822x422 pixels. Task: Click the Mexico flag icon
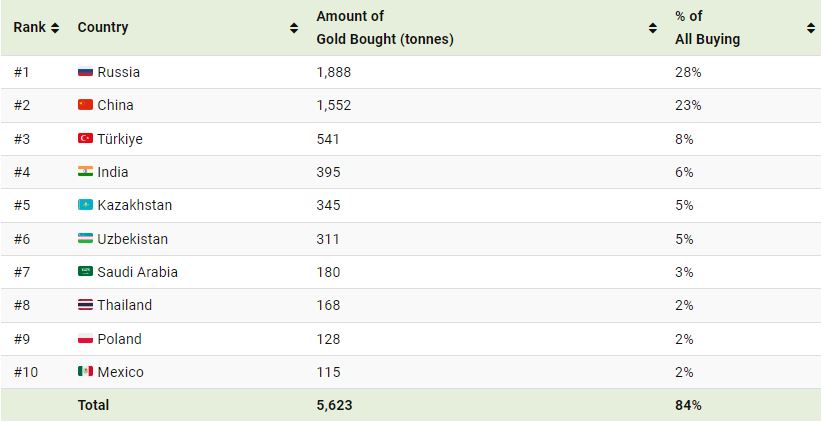(85, 372)
